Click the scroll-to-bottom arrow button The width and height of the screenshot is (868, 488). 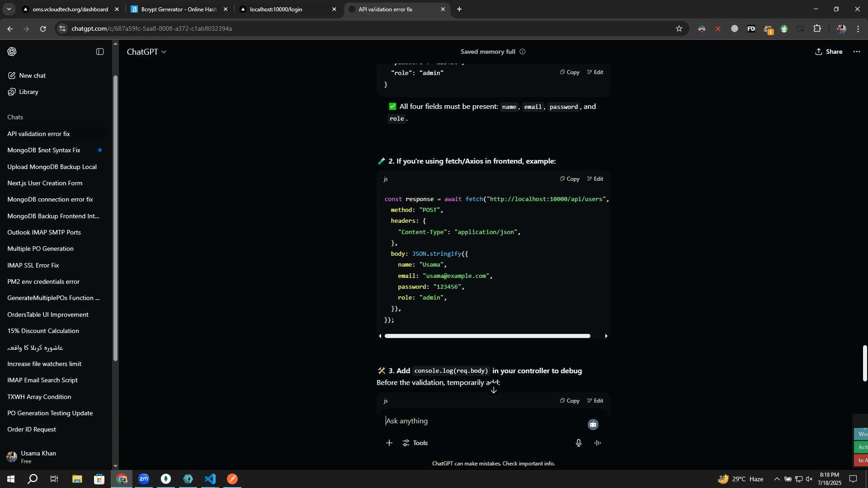(493, 390)
